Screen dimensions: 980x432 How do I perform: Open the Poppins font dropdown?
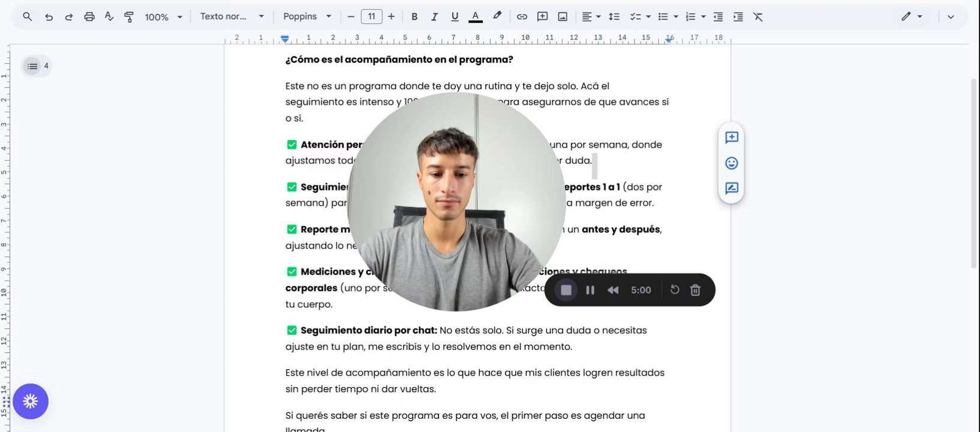307,17
